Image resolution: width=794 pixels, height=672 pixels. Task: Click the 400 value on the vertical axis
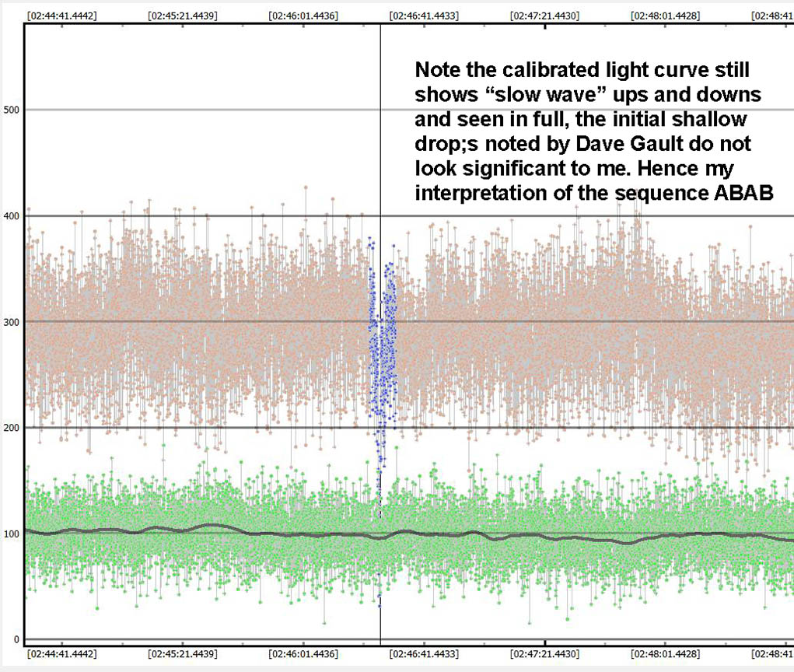(x=11, y=215)
